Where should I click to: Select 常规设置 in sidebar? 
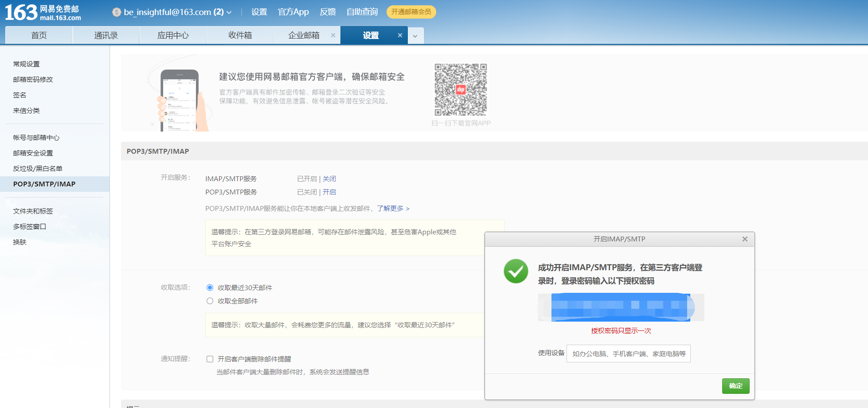tap(27, 64)
